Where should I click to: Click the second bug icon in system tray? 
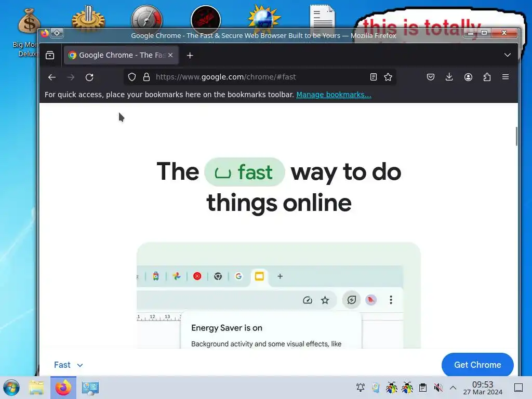tap(407, 388)
